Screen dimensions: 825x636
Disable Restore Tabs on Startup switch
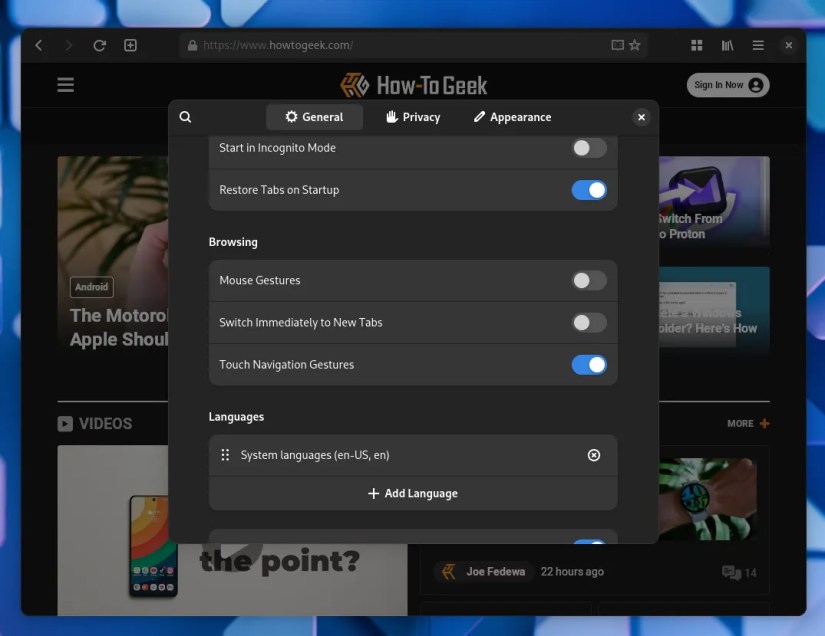589,190
